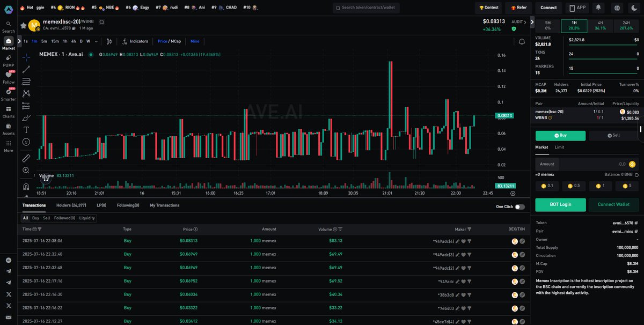Select the 4H stats period
This screenshot has width=644, height=325.
[600, 25]
